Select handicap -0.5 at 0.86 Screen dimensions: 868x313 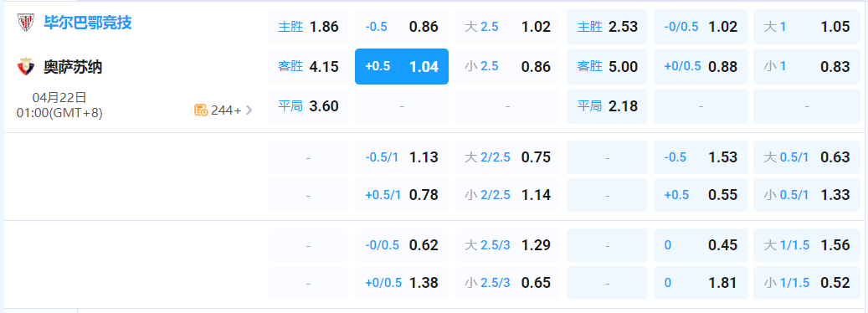(x=402, y=27)
